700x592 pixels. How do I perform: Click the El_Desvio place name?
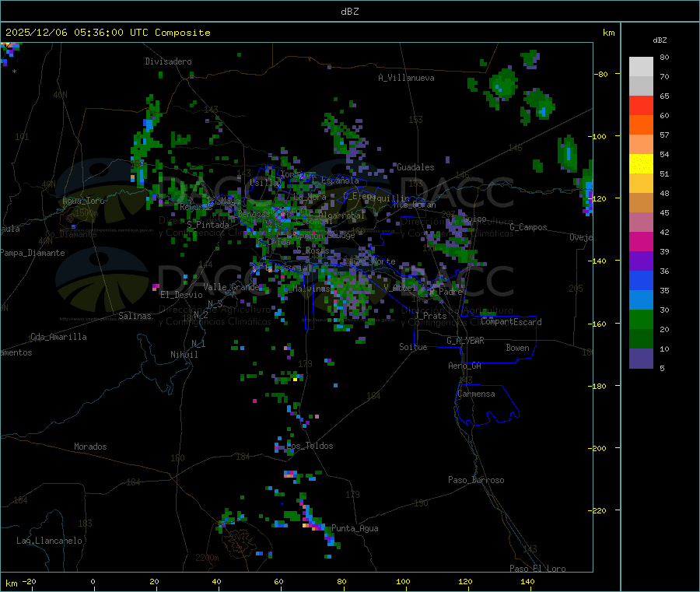click(x=181, y=295)
